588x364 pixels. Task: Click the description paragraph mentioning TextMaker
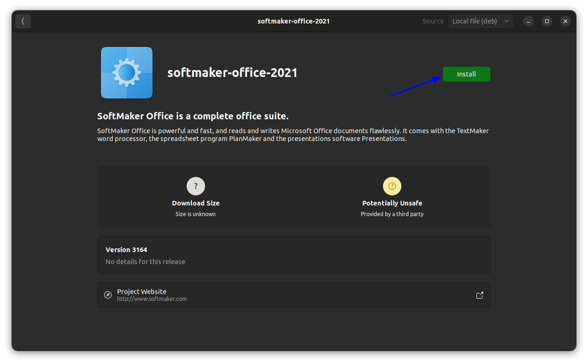tap(293, 135)
